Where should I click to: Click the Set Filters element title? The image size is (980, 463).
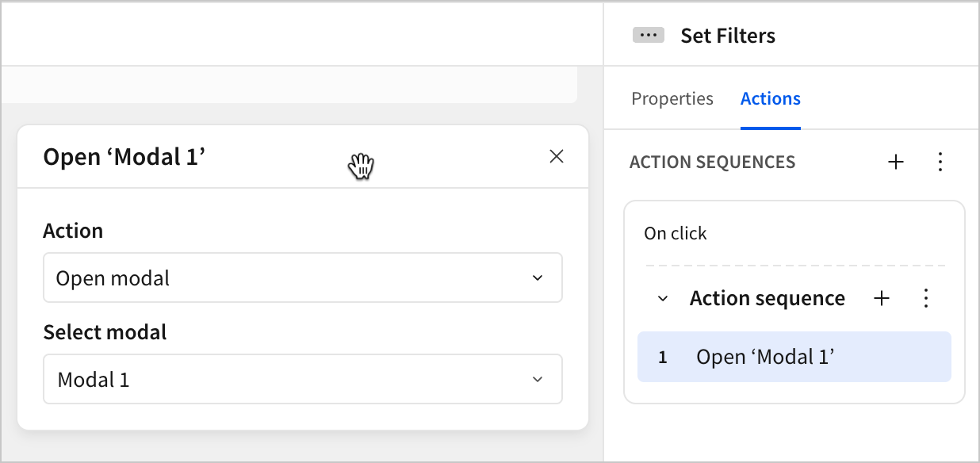[x=728, y=36]
